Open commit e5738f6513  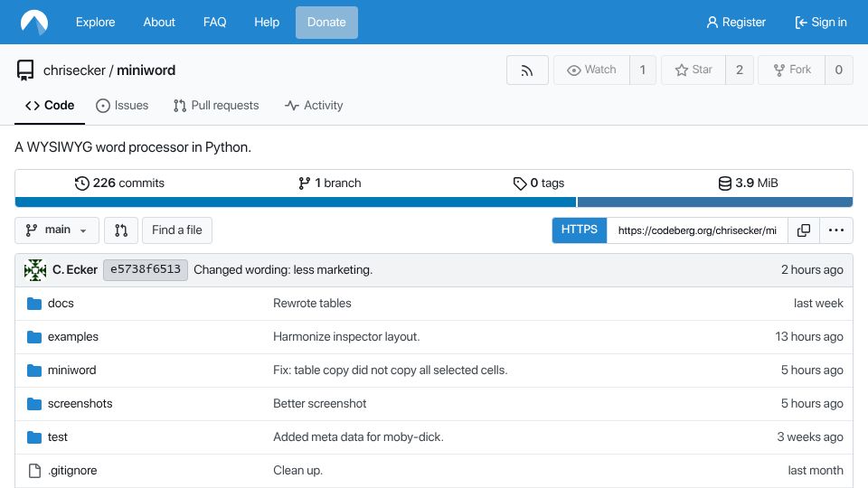coord(146,270)
